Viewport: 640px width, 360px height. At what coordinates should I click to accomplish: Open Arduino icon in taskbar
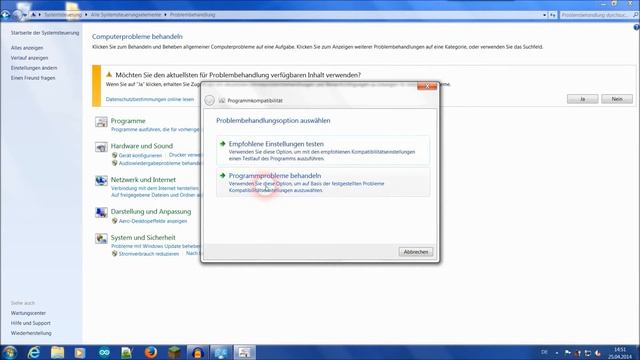pyautogui.click(x=104, y=353)
